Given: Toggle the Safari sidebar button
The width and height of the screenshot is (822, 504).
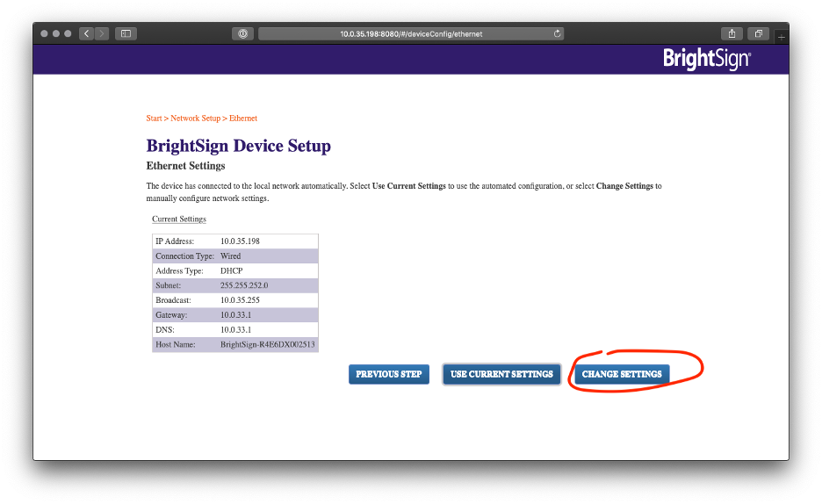Looking at the screenshot, I should pos(126,33).
